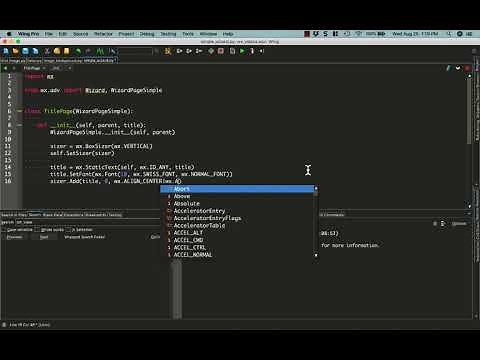Click the yellow Debug bug icon

click(168, 51)
